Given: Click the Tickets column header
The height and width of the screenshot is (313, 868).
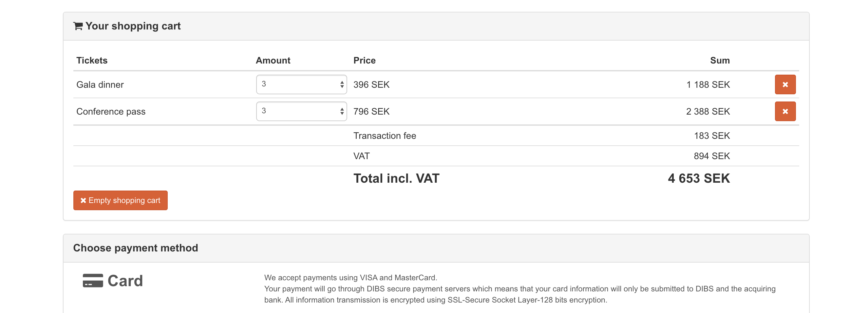Looking at the screenshot, I should [92, 61].
